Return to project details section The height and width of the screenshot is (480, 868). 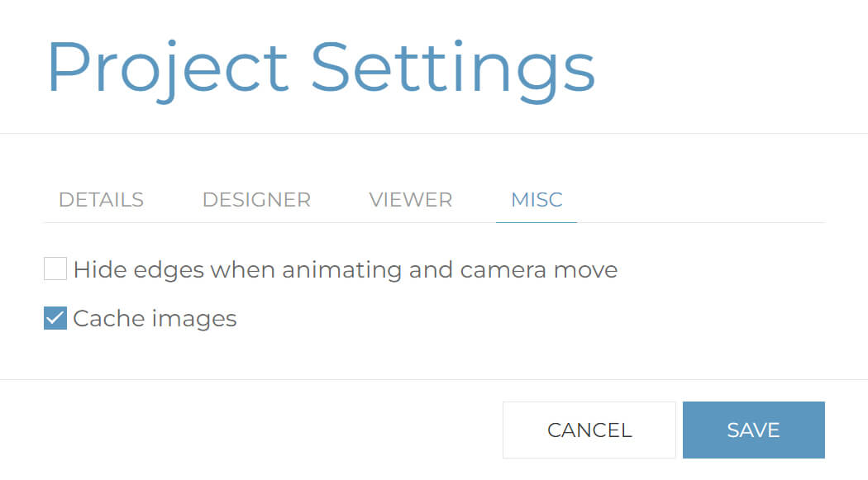click(100, 199)
